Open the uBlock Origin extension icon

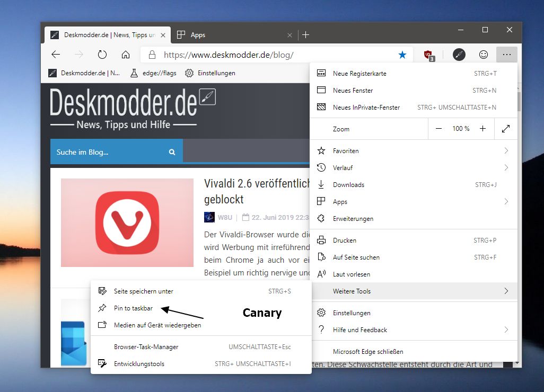point(429,55)
